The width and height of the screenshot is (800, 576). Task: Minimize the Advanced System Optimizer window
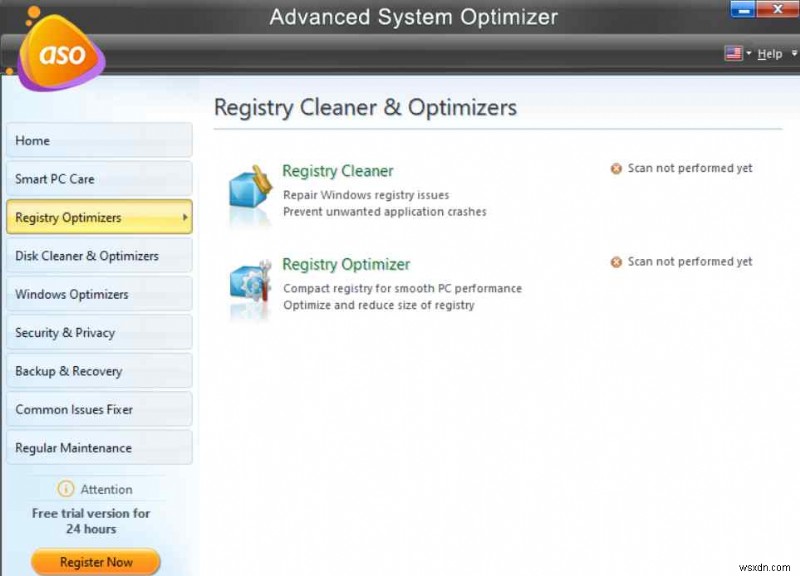coord(743,9)
